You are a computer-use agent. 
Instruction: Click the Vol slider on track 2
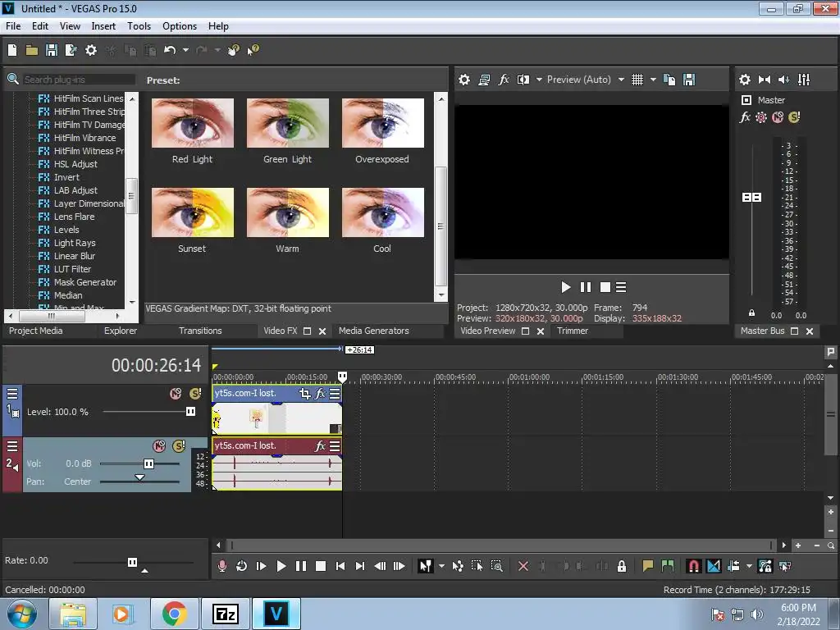click(x=149, y=464)
